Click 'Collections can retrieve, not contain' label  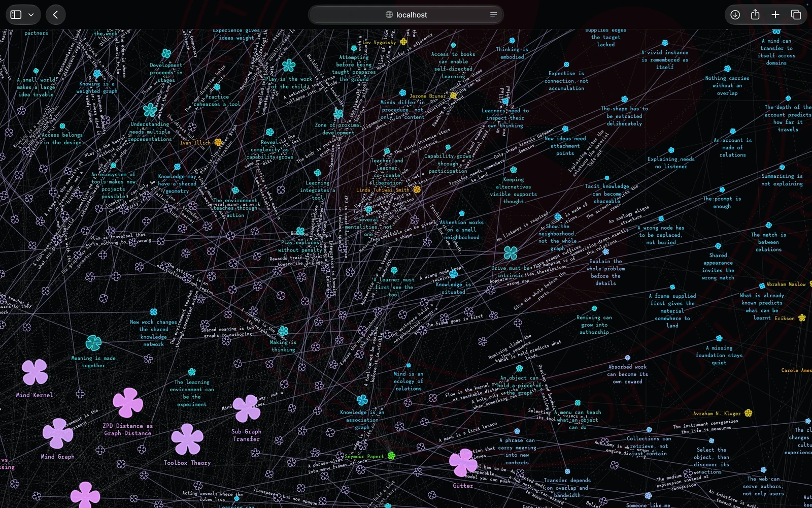point(649,446)
